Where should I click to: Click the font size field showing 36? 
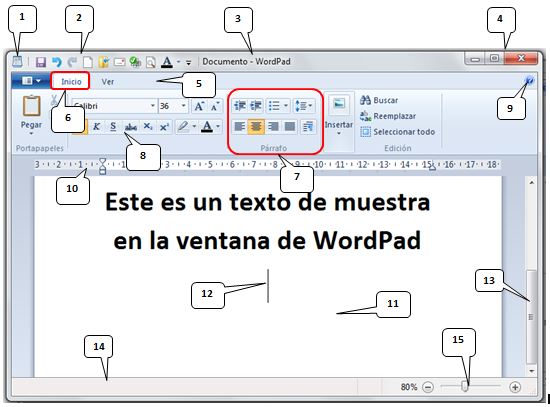169,106
